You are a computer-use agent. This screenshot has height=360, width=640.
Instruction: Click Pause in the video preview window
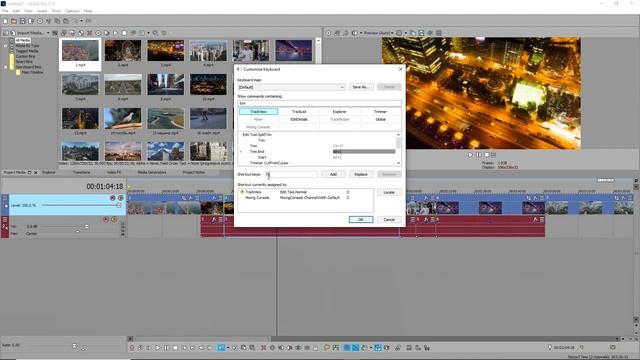point(478,155)
